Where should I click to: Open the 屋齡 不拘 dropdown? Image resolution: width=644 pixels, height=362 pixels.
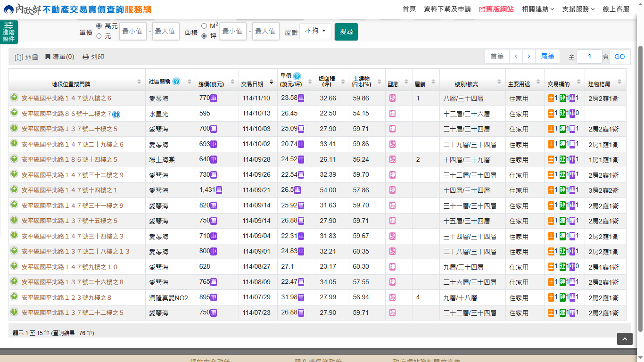point(315,31)
